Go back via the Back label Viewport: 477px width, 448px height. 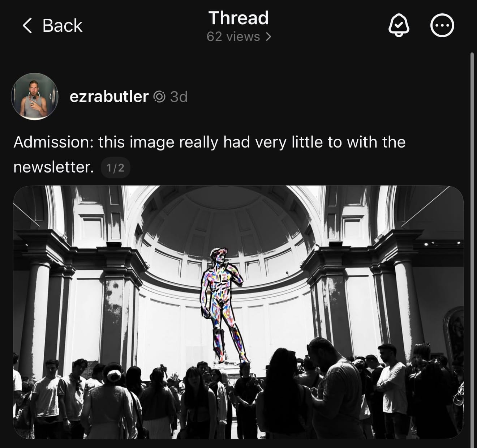[x=62, y=26]
